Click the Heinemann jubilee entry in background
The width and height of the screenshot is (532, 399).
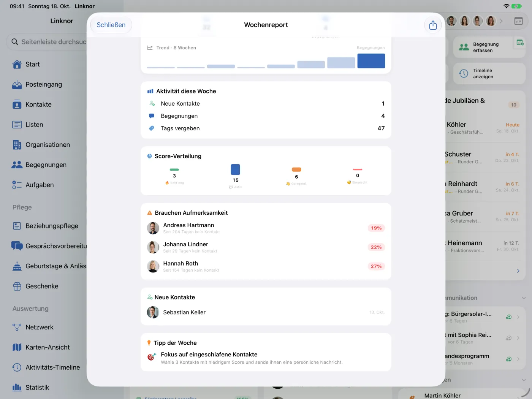point(483,246)
